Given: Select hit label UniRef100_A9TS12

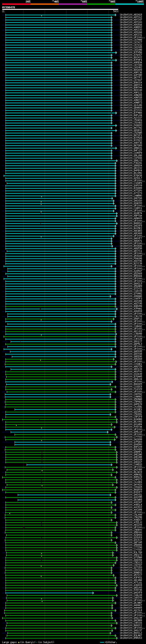Looking at the screenshot, I should 131,17.
